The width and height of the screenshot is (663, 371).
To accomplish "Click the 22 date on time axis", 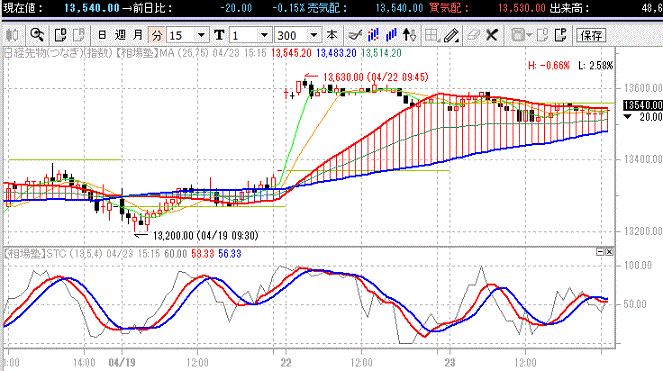I will click(286, 363).
